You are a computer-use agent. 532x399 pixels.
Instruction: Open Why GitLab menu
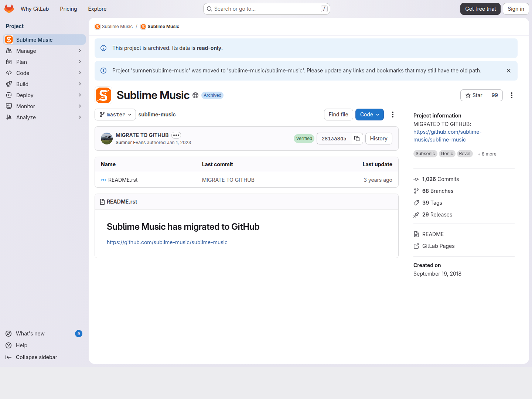pyautogui.click(x=35, y=9)
